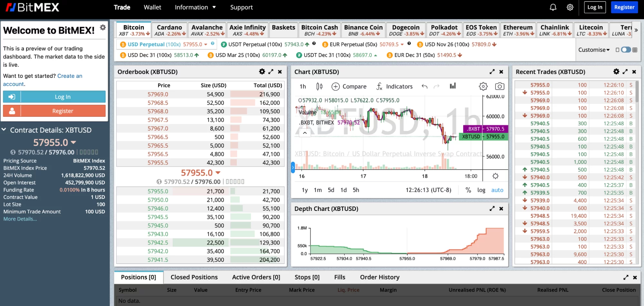Go to the Wallet menu
This screenshot has width=644, height=306.
(152, 7)
